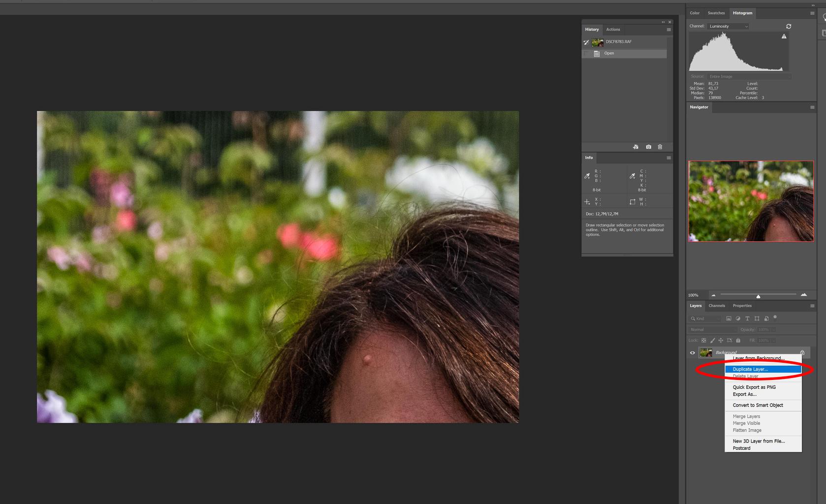The height and width of the screenshot is (504, 826).
Task: Set history brush source for DSCF8783.RAF snapshot
Action: coord(586,42)
